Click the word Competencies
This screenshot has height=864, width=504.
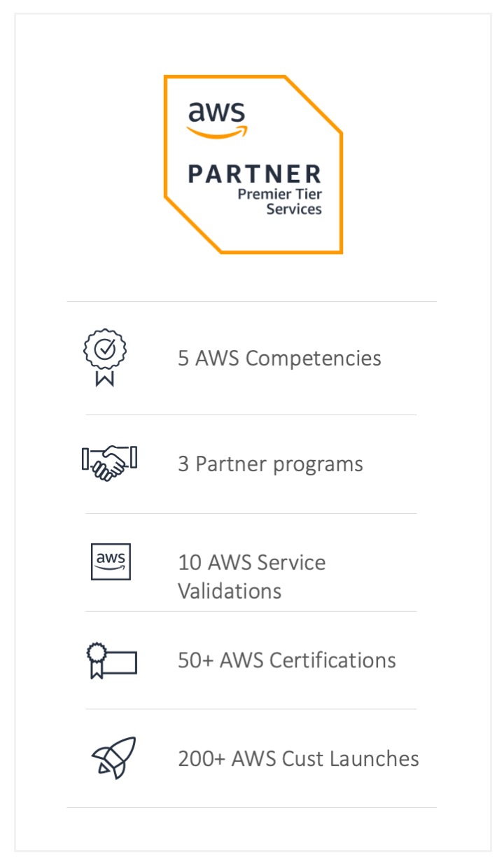pos(314,358)
